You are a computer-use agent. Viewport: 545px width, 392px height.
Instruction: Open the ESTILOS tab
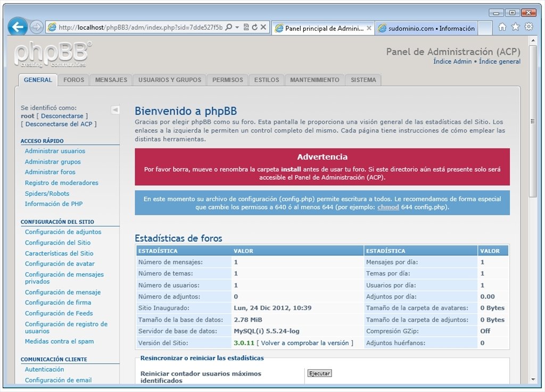pos(267,80)
